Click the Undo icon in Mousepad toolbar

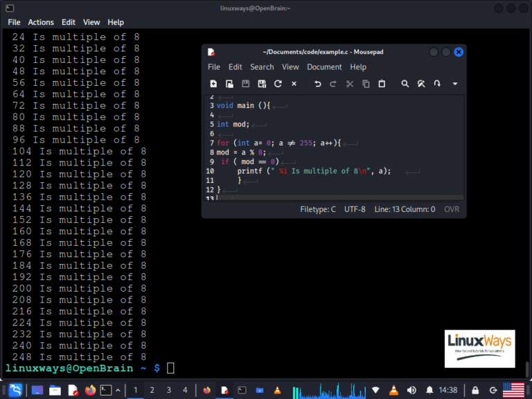click(x=317, y=84)
